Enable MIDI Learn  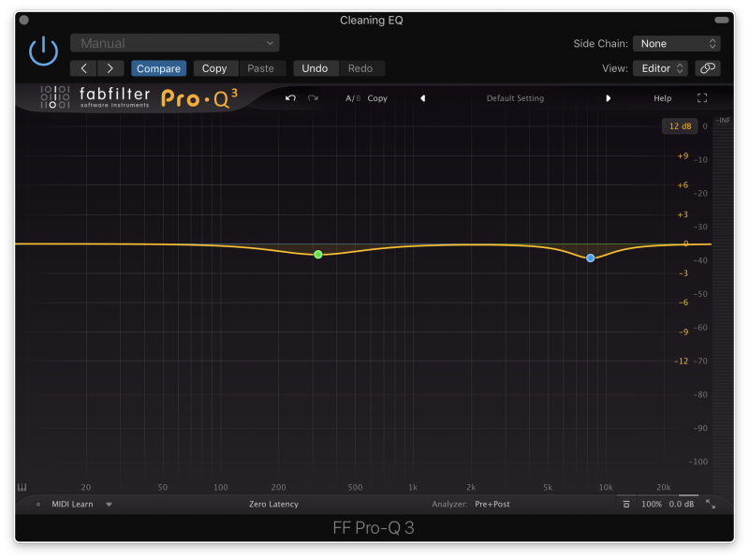tap(72, 504)
